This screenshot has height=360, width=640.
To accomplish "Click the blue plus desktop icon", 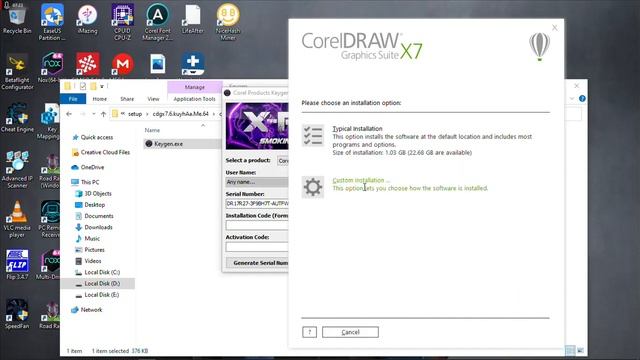I will [193, 64].
